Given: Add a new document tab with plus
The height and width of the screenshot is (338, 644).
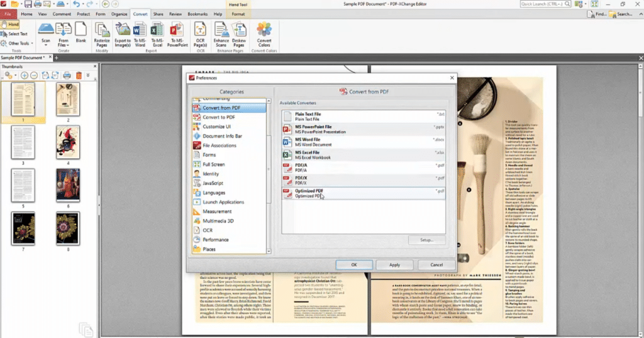Looking at the screenshot, I should (x=57, y=57).
